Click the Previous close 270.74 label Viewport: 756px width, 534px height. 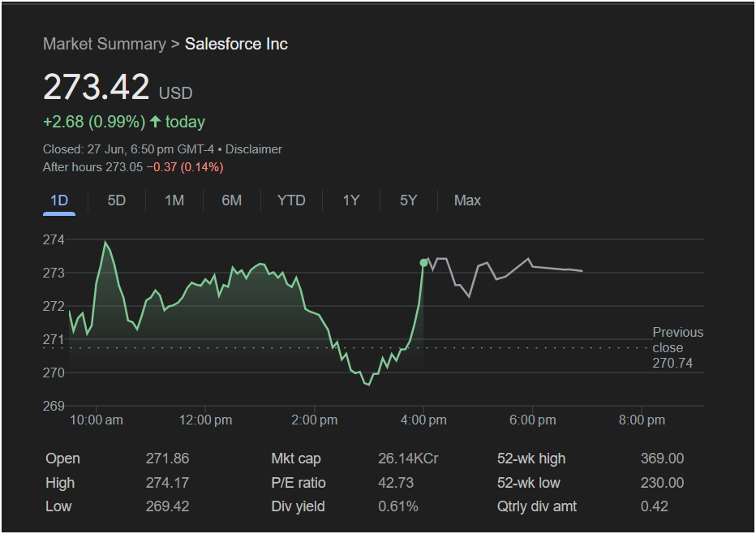[677, 347]
